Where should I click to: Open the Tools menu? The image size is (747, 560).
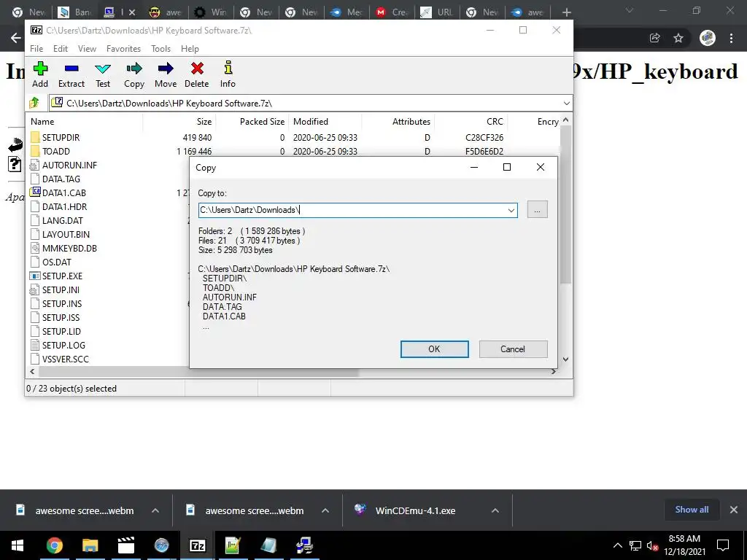point(161,49)
